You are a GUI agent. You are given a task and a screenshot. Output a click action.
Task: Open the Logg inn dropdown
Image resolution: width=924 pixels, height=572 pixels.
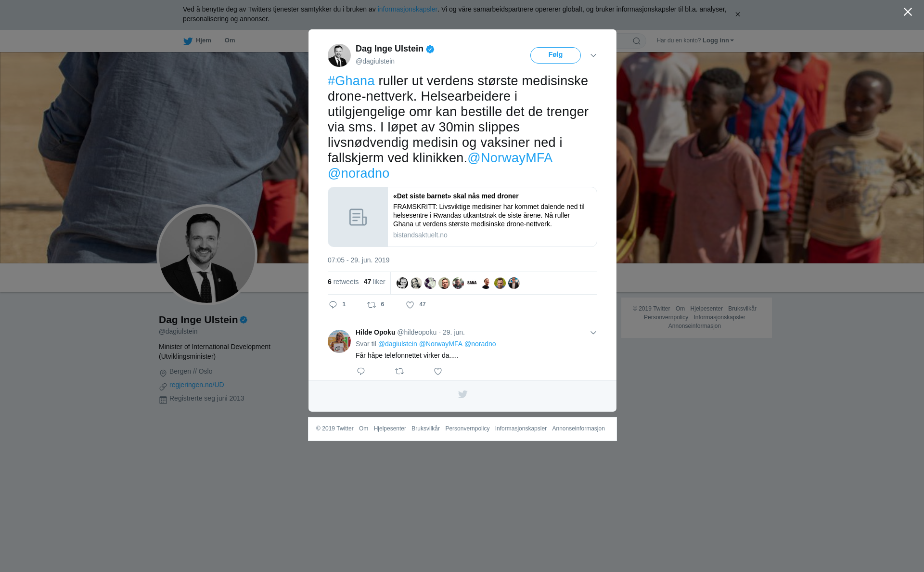718,40
